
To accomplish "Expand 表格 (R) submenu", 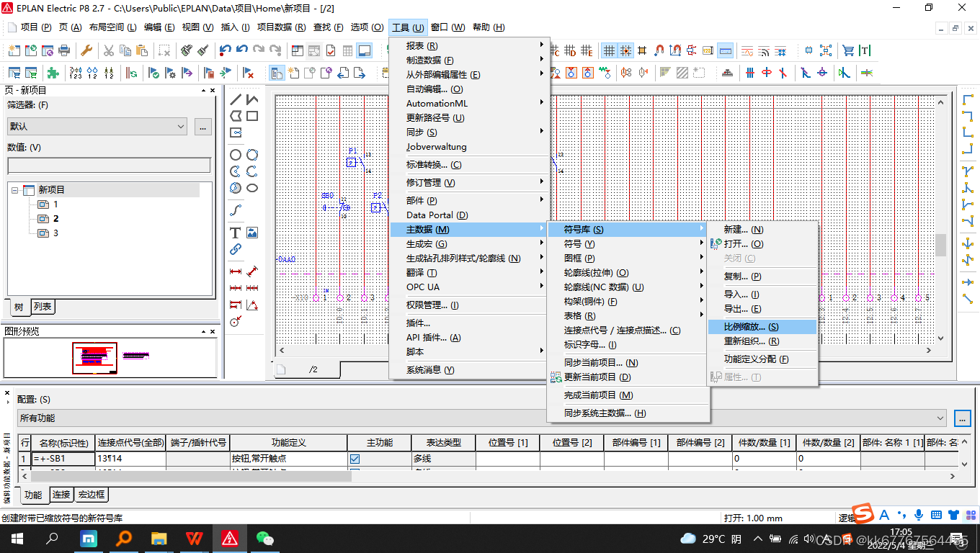I will (627, 315).
